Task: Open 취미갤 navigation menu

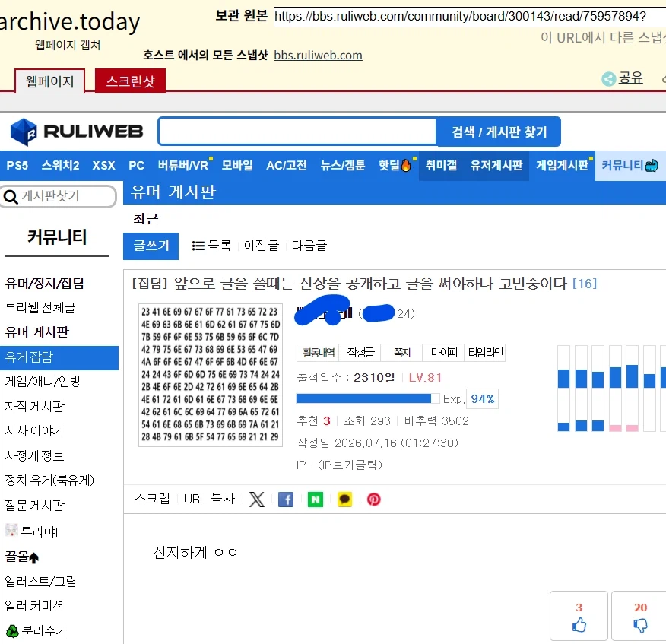Action: [x=441, y=165]
